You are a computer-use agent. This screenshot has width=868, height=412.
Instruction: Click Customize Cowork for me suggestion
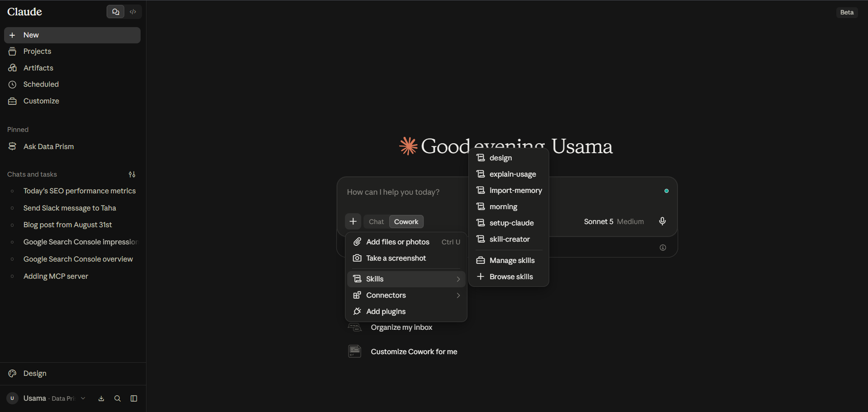[414, 352]
